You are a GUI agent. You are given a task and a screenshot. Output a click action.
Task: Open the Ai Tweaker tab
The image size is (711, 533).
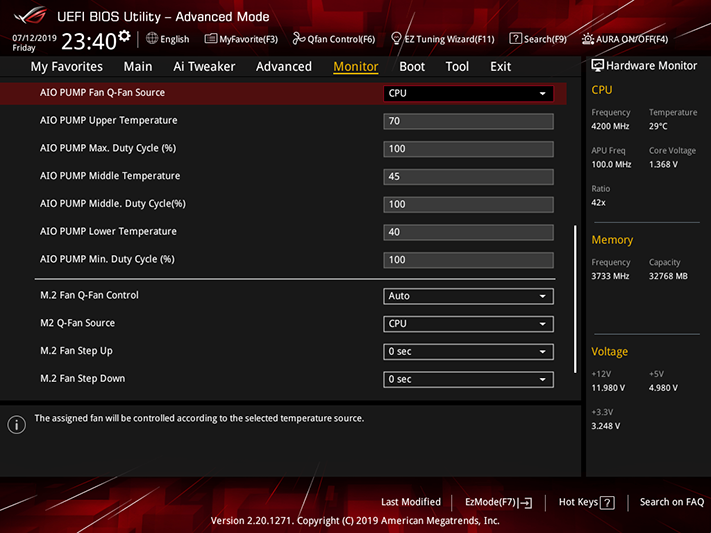pos(204,67)
